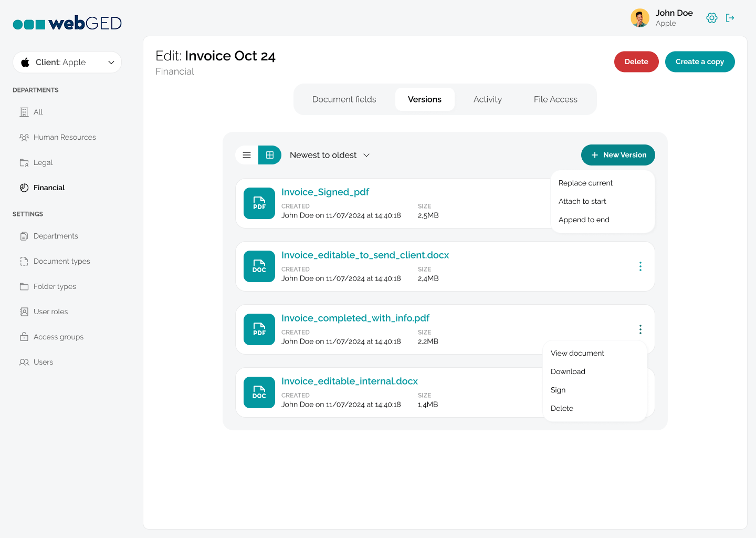This screenshot has height=538, width=756.
Task: Click PDF icon of Invoice_completed_with_info.pdf
Action: [x=259, y=329]
